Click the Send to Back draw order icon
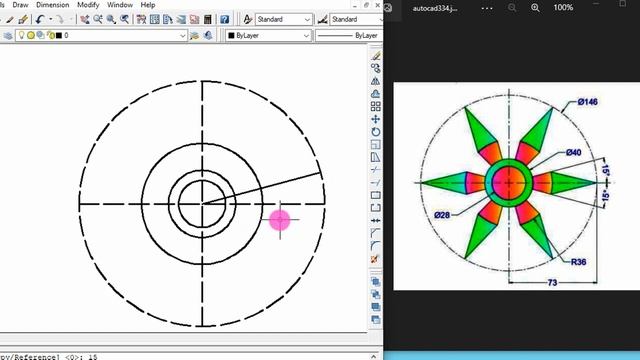The image size is (640, 360). [x=376, y=294]
